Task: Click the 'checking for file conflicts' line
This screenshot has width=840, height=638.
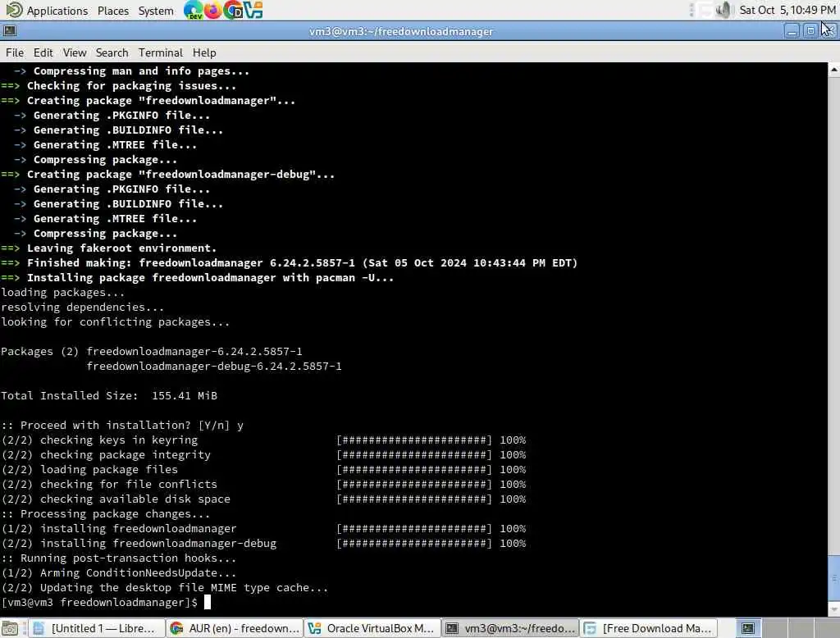Action: [263, 485]
